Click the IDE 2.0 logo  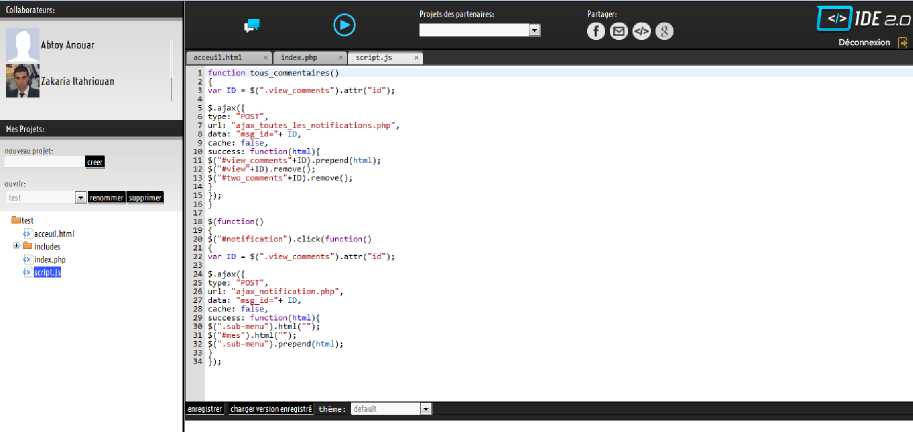[864, 19]
